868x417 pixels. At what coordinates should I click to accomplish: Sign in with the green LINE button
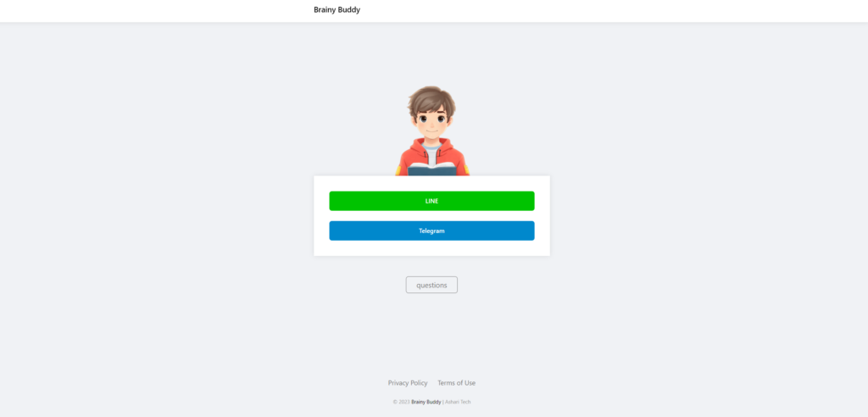tap(431, 201)
